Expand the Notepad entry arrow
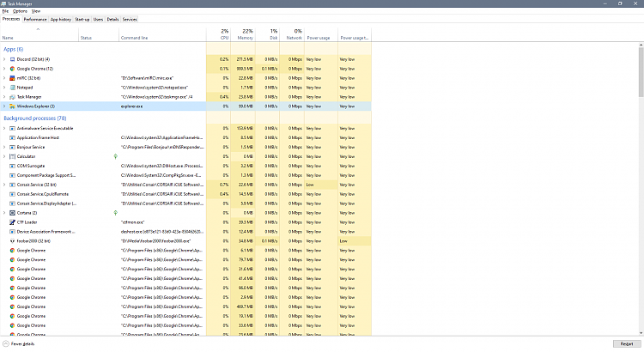 click(x=4, y=88)
